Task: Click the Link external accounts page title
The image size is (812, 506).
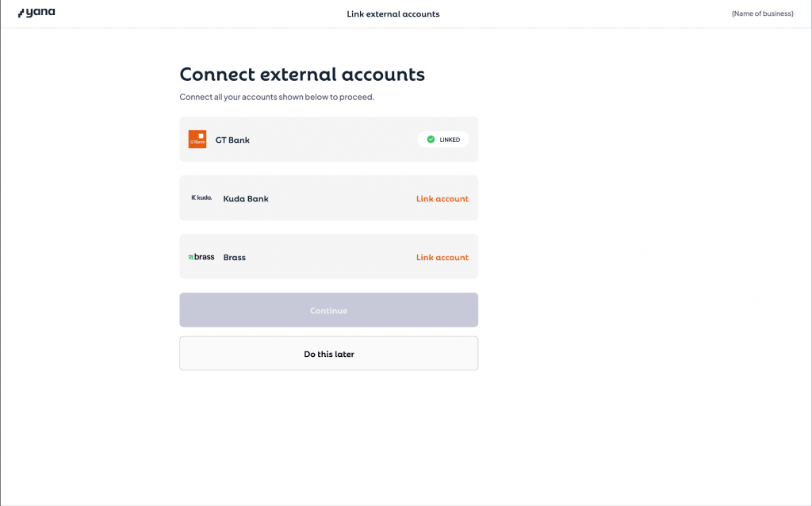Action: [393, 13]
